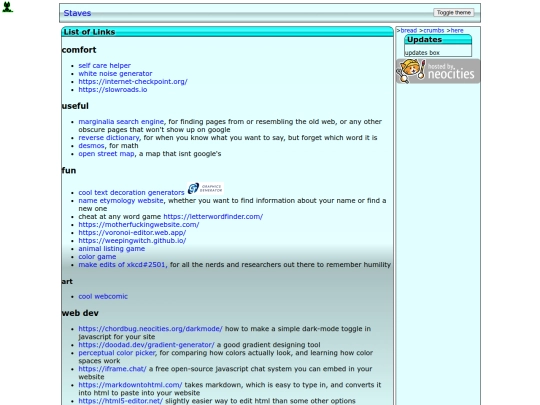Open the open street map link

click(106, 154)
